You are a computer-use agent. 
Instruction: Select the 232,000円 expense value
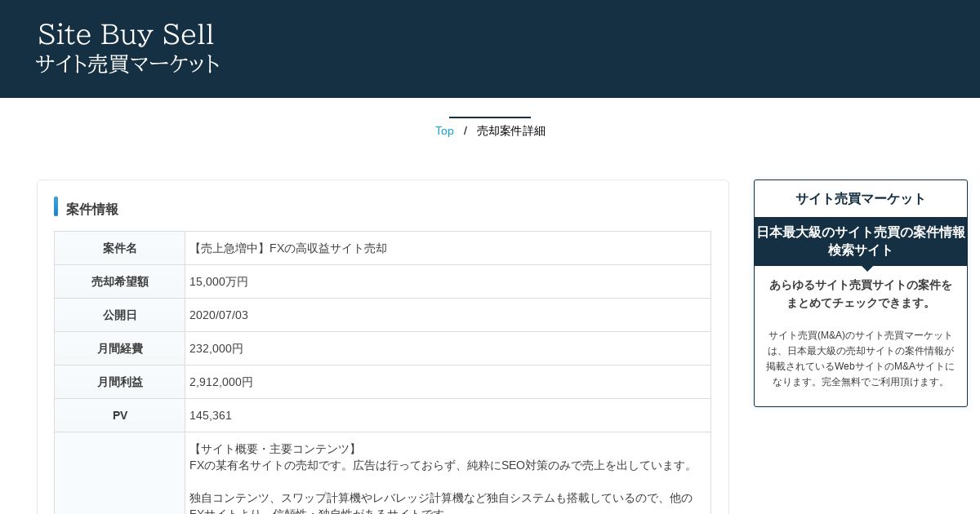coord(216,348)
